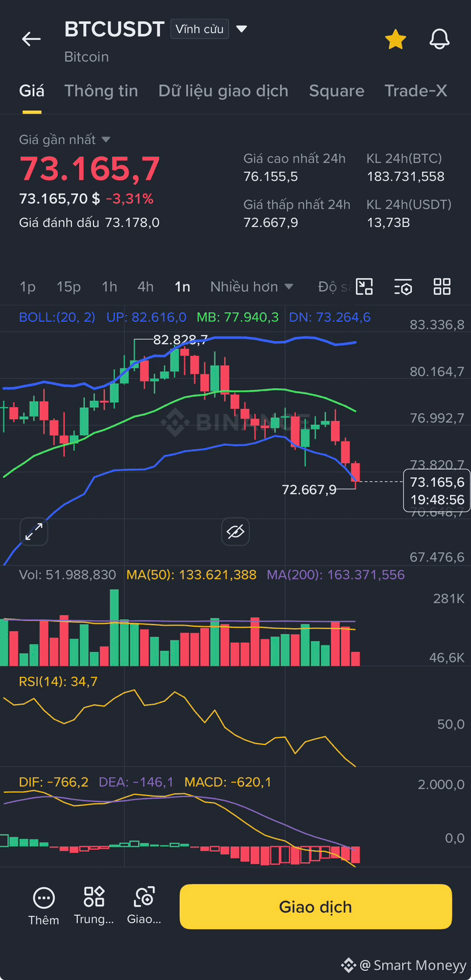Tap the back arrow icon
Image resolution: width=471 pixels, height=980 pixels.
pyautogui.click(x=31, y=39)
